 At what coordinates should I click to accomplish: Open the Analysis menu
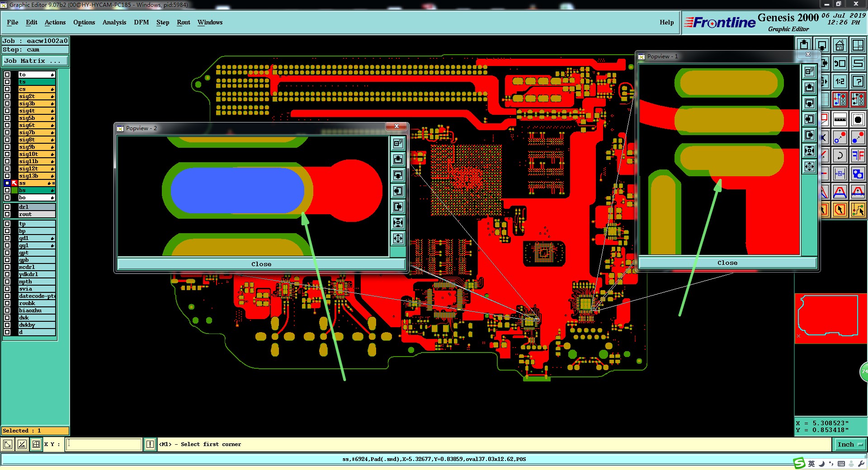click(x=114, y=22)
